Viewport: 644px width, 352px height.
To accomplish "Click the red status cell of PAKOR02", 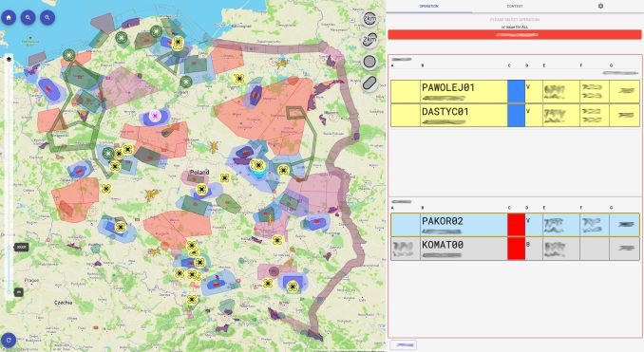I will point(517,225).
